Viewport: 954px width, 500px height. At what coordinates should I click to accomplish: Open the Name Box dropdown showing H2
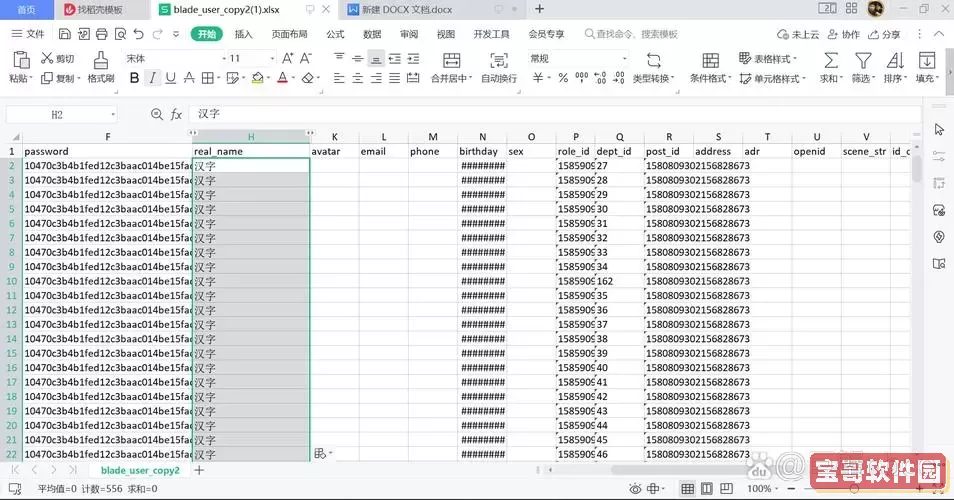pos(112,115)
